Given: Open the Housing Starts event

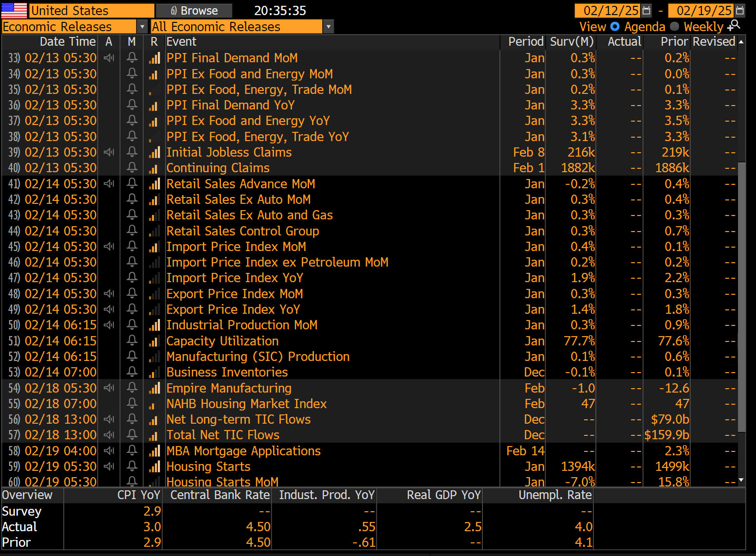Looking at the screenshot, I should (208, 466).
